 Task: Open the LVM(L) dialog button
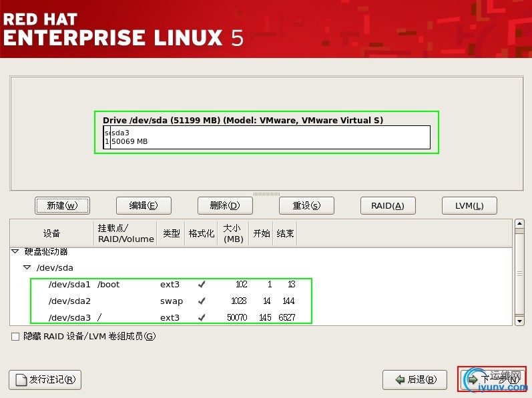[x=469, y=205]
